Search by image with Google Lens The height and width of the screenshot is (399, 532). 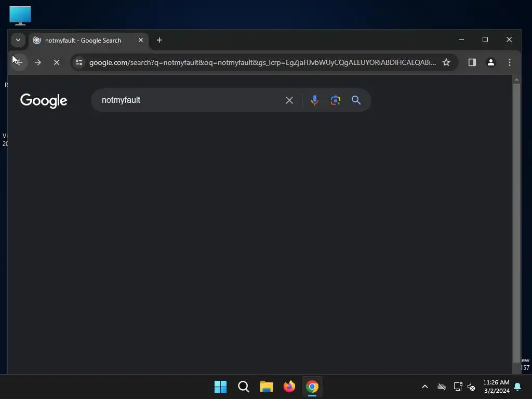[335, 100]
